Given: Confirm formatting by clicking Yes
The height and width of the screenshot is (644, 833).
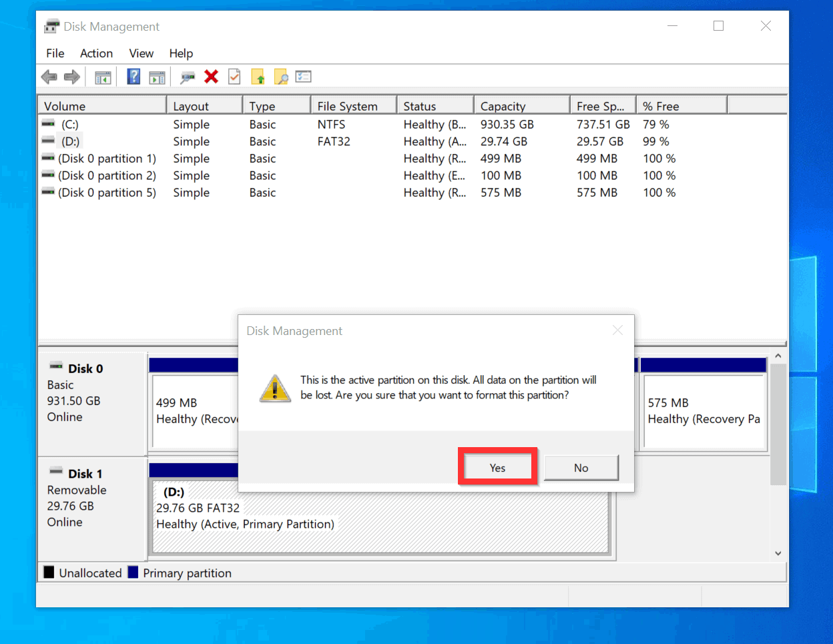Looking at the screenshot, I should coord(497,466).
